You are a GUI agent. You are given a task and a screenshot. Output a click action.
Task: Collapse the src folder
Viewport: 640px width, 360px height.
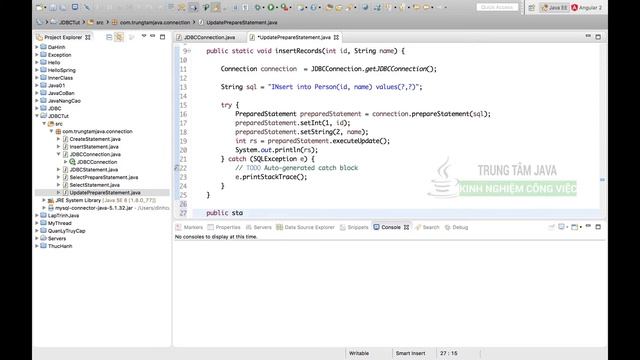[44, 124]
